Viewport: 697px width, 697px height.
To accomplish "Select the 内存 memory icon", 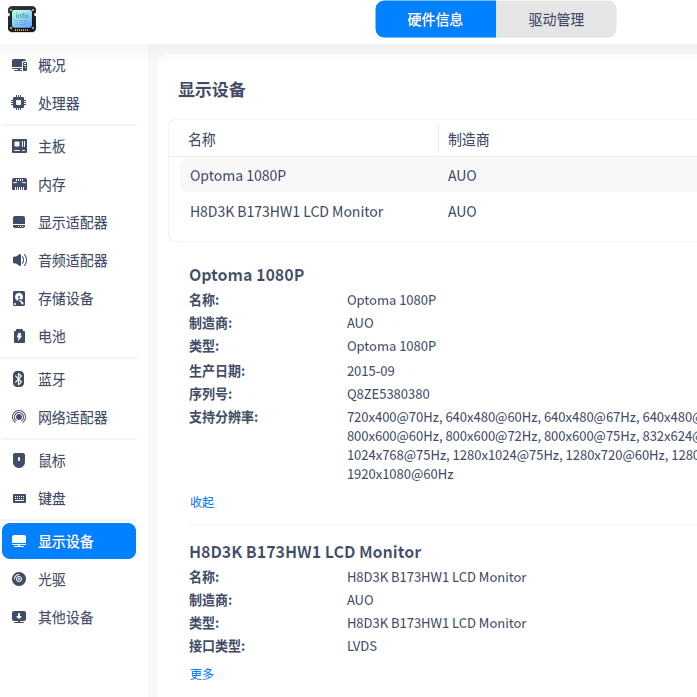I will 19,184.
